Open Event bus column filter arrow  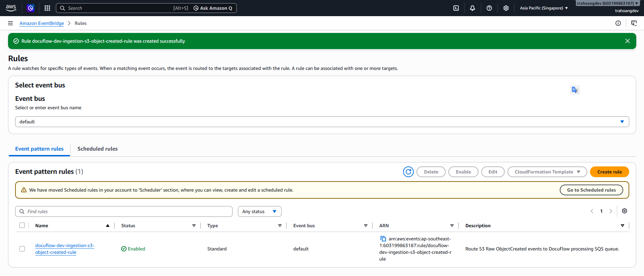(366, 226)
